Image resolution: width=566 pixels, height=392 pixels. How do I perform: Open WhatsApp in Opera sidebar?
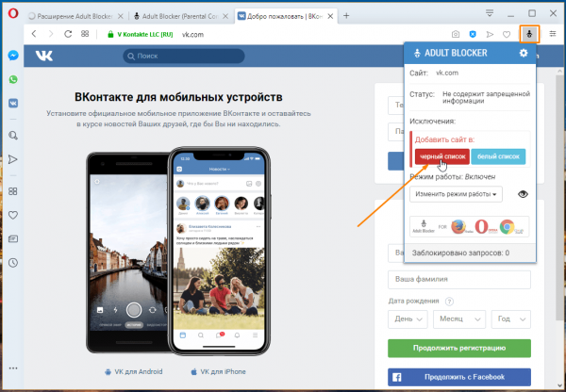pyautogui.click(x=13, y=79)
